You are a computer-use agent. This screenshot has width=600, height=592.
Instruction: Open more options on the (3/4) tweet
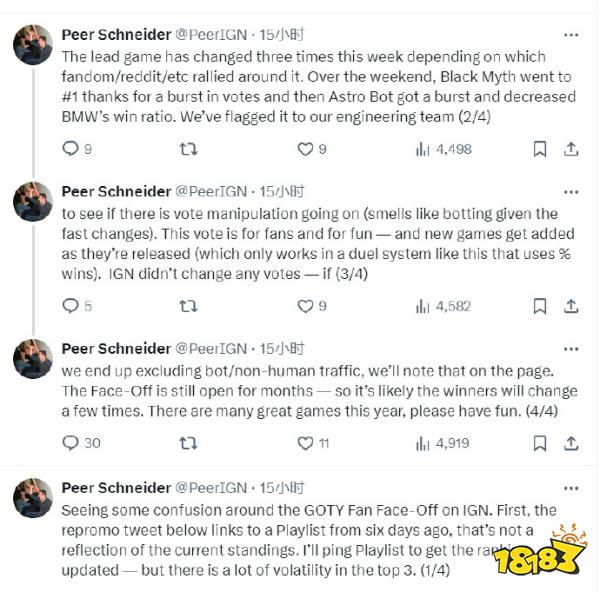571,192
